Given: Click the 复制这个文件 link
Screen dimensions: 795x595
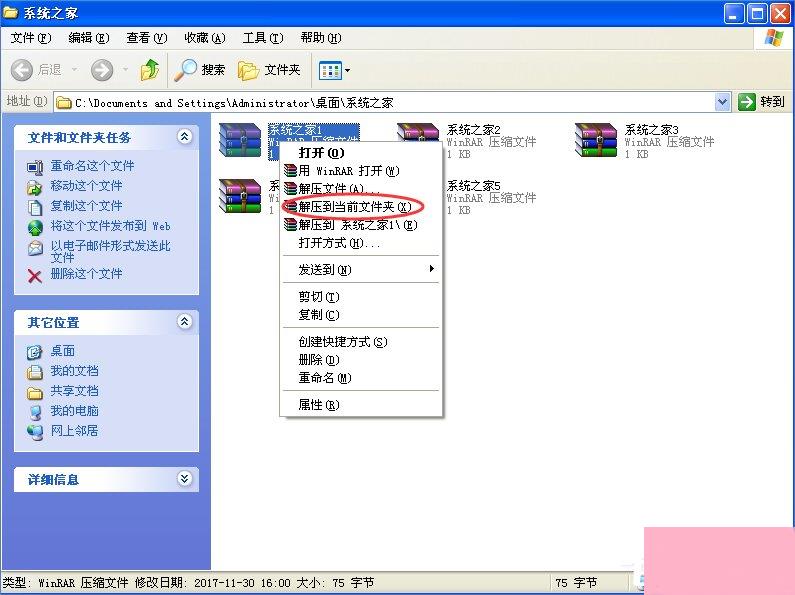Looking at the screenshot, I should pyautogui.click(x=86, y=206).
